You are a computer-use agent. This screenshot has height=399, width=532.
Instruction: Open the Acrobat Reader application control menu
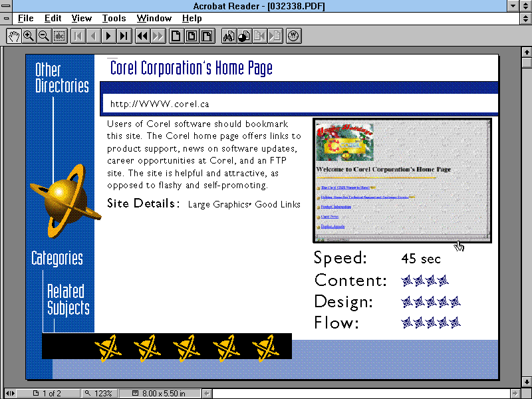[6, 5]
